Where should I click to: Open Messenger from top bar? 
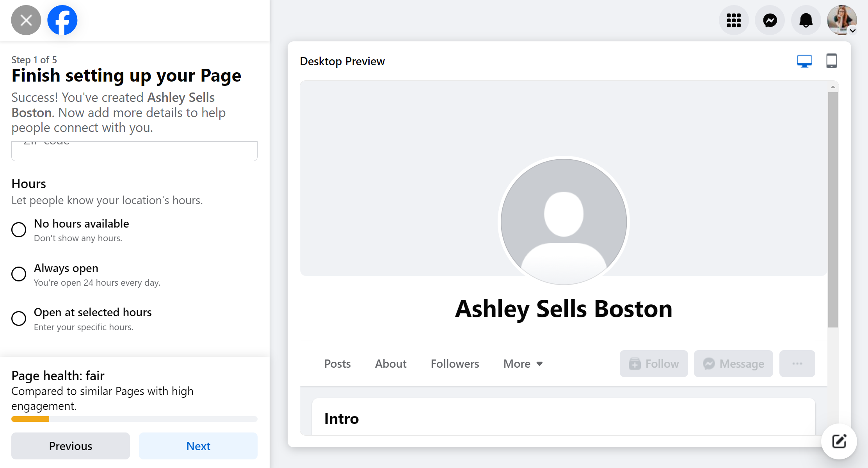770,20
